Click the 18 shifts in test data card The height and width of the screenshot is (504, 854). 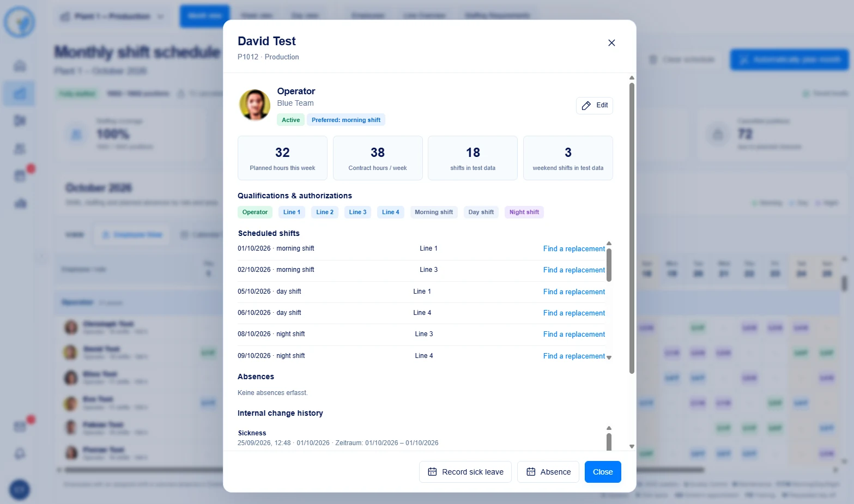point(473,158)
